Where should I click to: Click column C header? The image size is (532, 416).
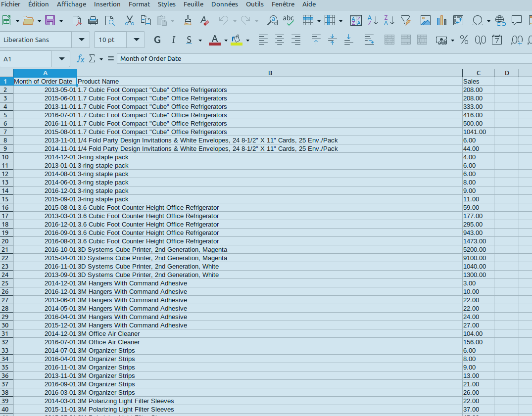[478, 73]
